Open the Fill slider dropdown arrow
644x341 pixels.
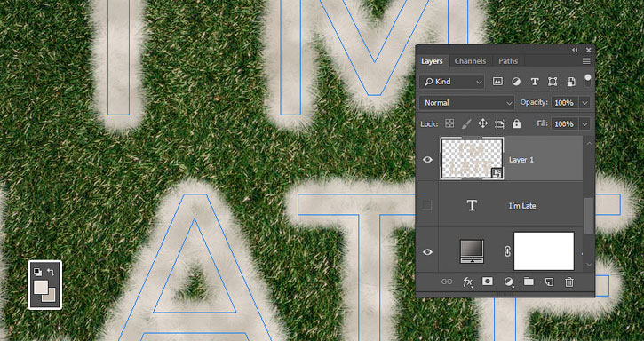point(584,123)
